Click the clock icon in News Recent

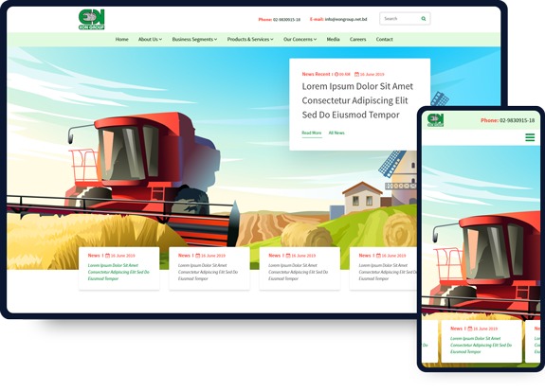tap(336, 74)
